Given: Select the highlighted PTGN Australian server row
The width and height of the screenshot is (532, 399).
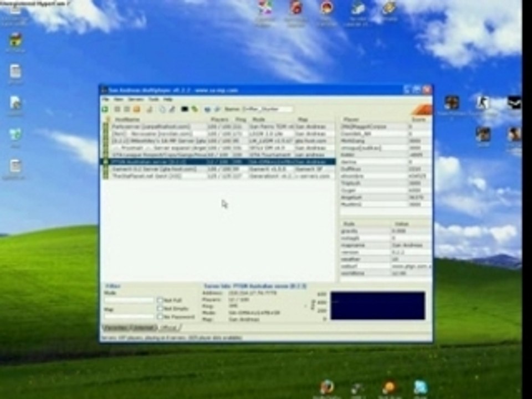Looking at the screenshot, I should [x=219, y=162].
